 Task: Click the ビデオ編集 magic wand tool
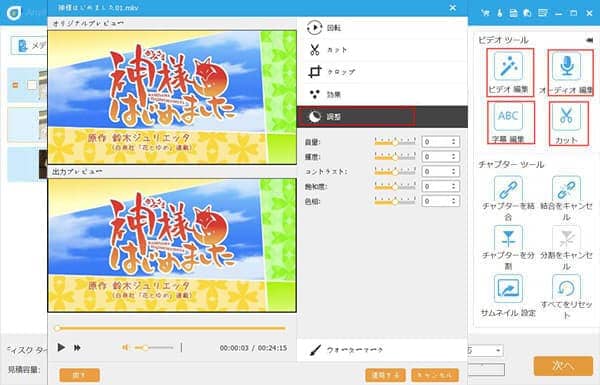tap(509, 73)
